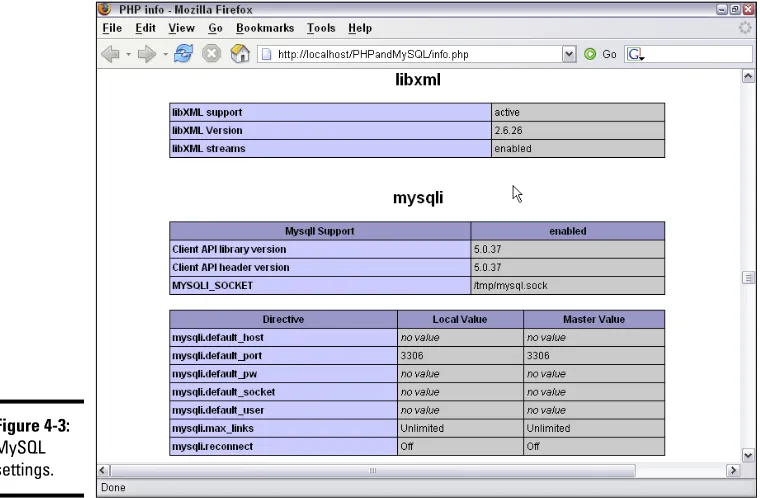
Task: Click the MYSQLI_SOCKET cell
Action: (x=320, y=285)
